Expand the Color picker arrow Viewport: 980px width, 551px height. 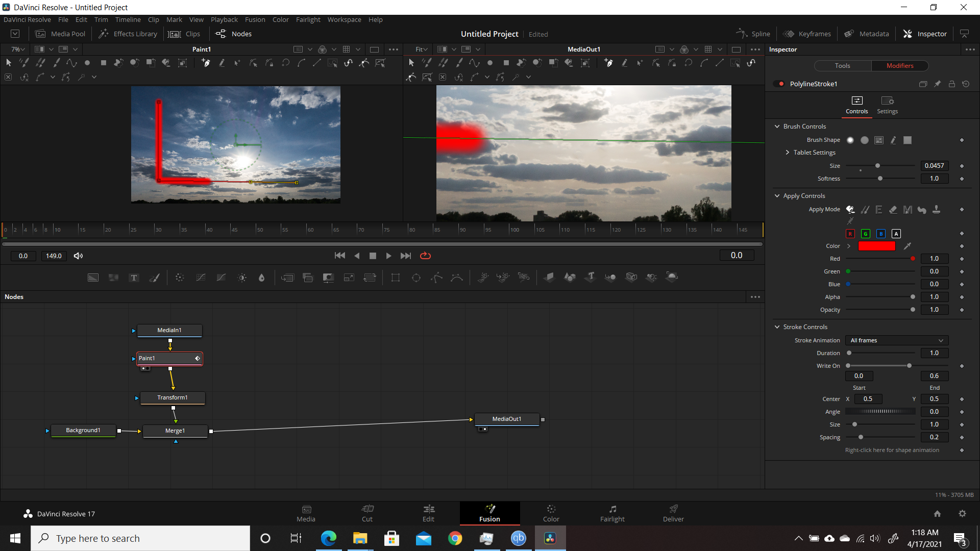point(849,246)
